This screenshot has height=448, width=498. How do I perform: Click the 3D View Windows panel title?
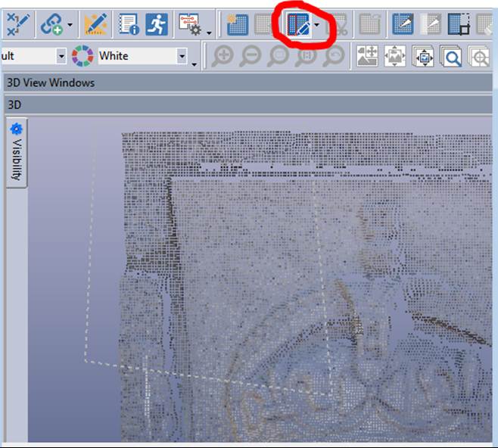50,82
